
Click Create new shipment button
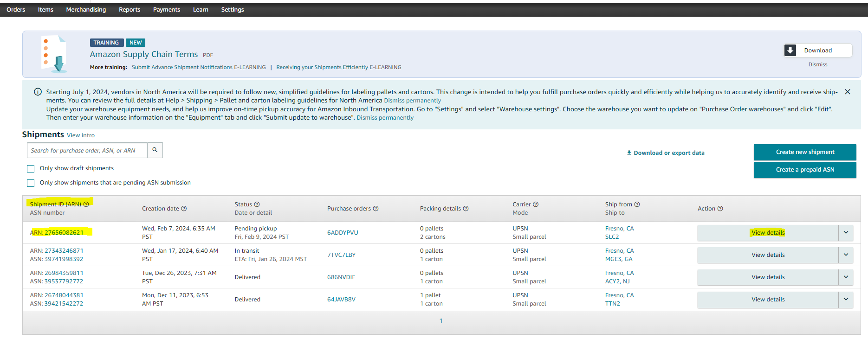(805, 152)
